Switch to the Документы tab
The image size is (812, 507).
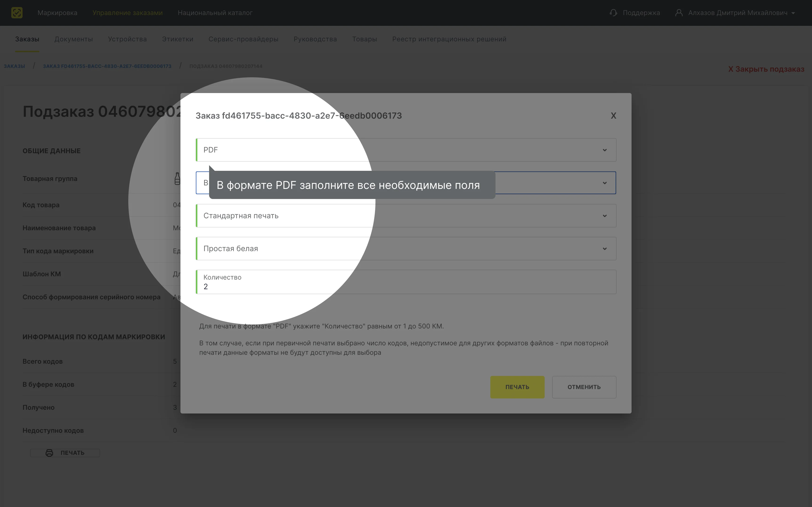point(73,39)
